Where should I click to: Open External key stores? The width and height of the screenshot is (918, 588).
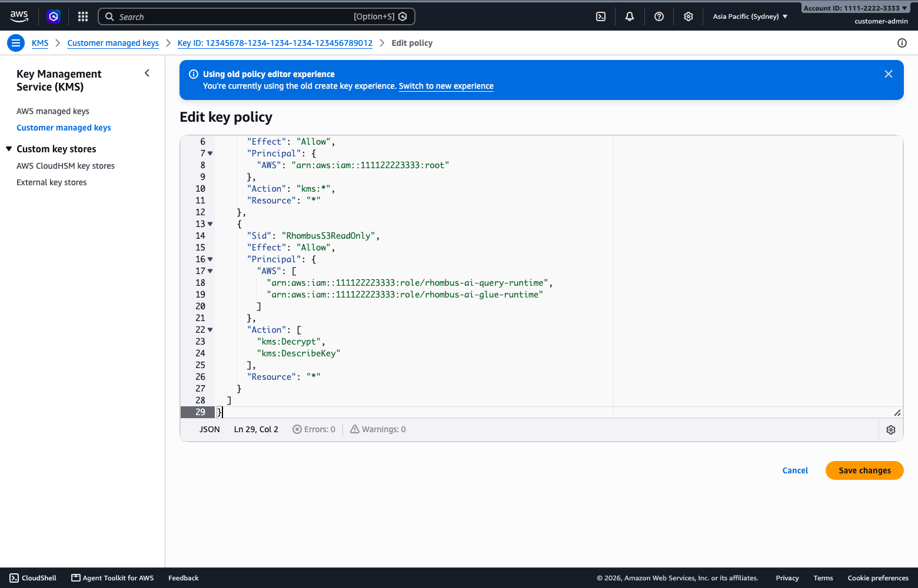point(51,182)
